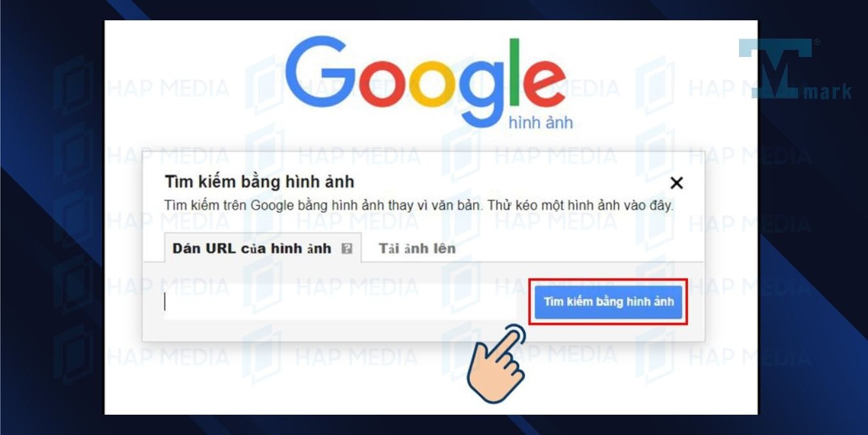Click the help icon beside Dán URL tab
This screenshot has height=435, width=868.
(347, 249)
